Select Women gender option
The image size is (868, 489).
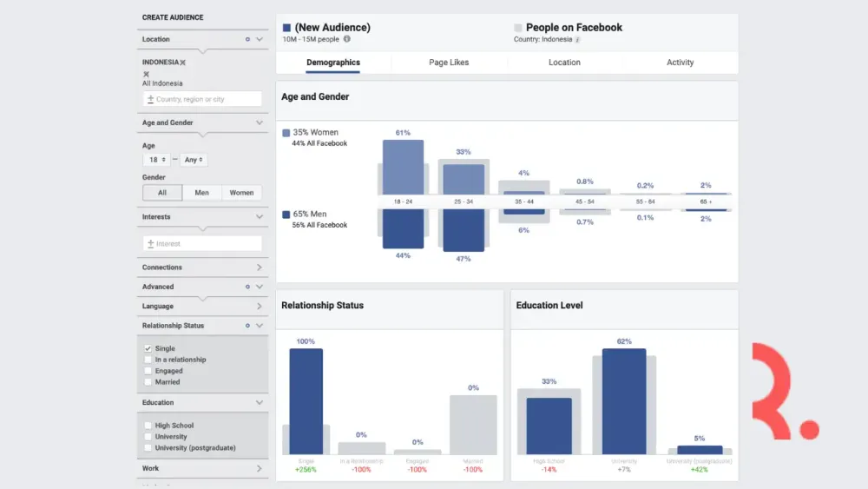(241, 193)
